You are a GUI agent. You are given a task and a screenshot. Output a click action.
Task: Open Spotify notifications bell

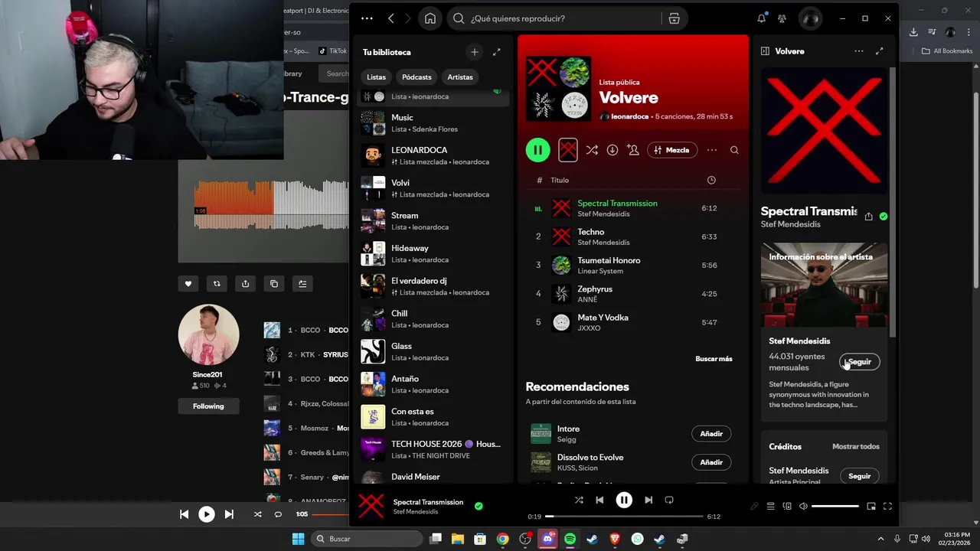pos(761,18)
